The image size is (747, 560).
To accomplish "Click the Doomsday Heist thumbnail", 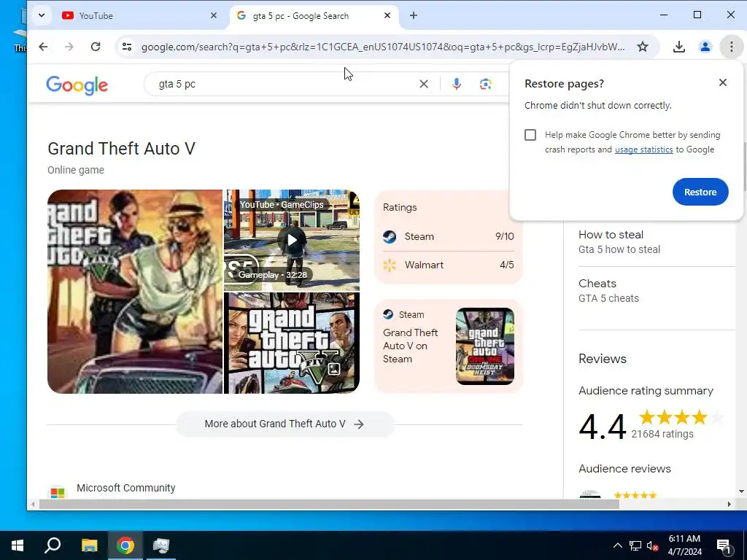I will click(485, 346).
